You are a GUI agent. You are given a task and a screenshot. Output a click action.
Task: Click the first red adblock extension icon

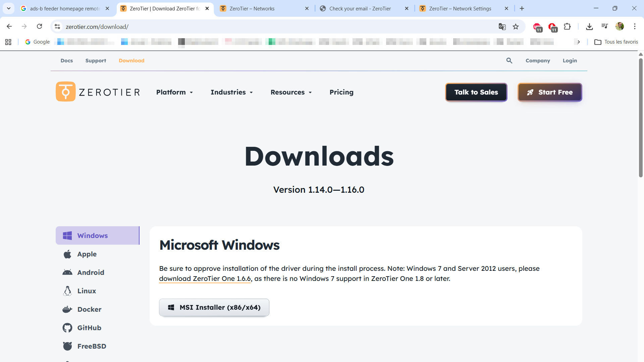tap(537, 27)
